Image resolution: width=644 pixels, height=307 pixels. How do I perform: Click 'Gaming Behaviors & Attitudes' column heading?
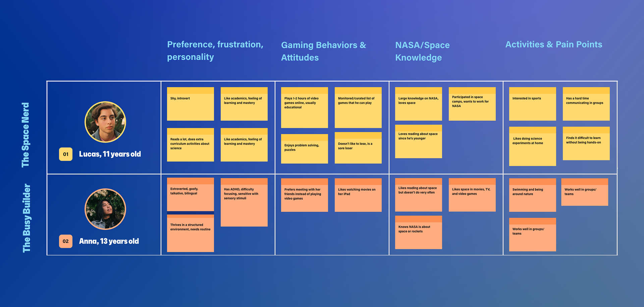coord(324,51)
